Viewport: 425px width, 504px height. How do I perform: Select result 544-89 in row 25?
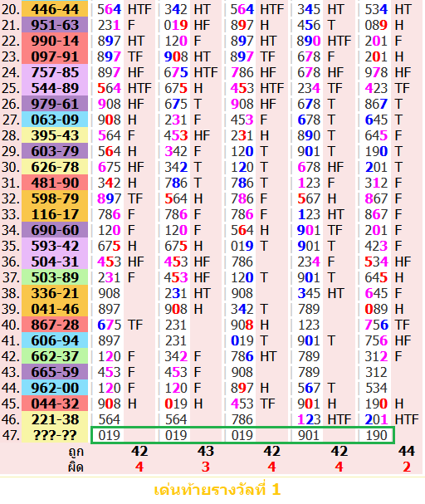click(55, 88)
